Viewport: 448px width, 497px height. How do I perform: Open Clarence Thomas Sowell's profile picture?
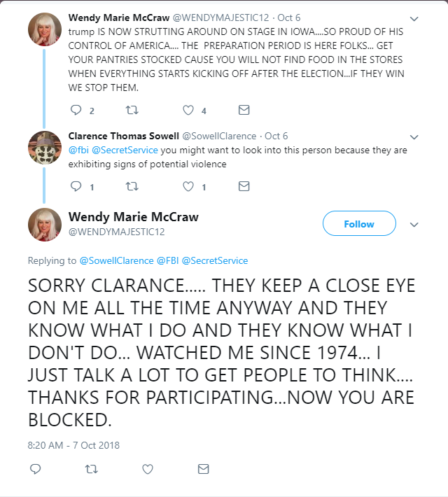click(x=45, y=148)
